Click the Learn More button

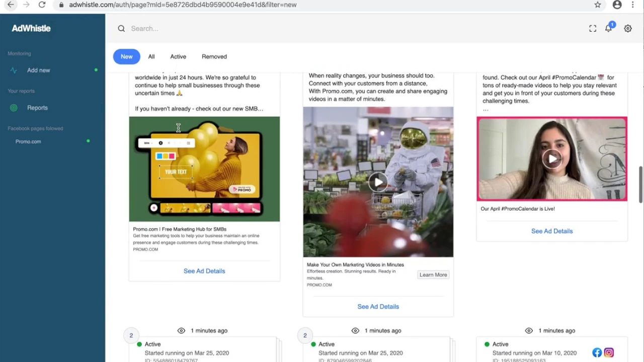[433, 275]
